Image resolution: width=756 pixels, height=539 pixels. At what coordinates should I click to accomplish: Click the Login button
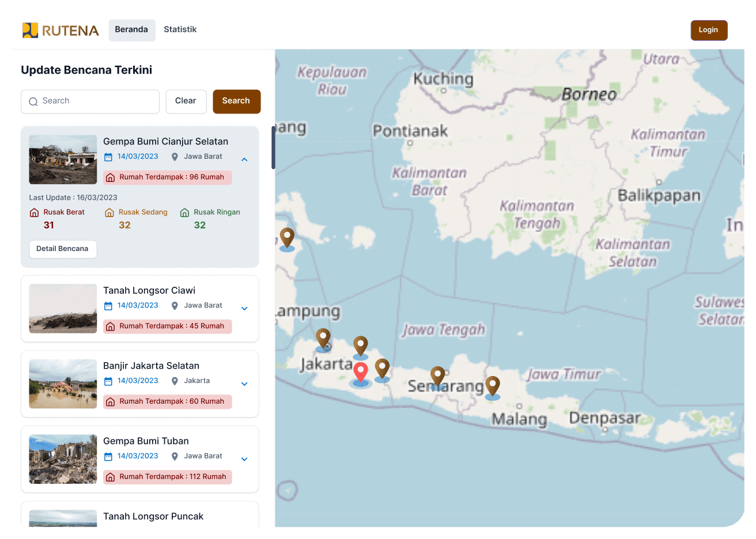[x=709, y=30]
